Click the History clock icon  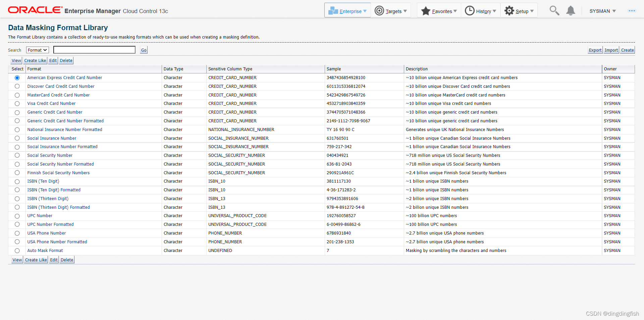tap(470, 11)
